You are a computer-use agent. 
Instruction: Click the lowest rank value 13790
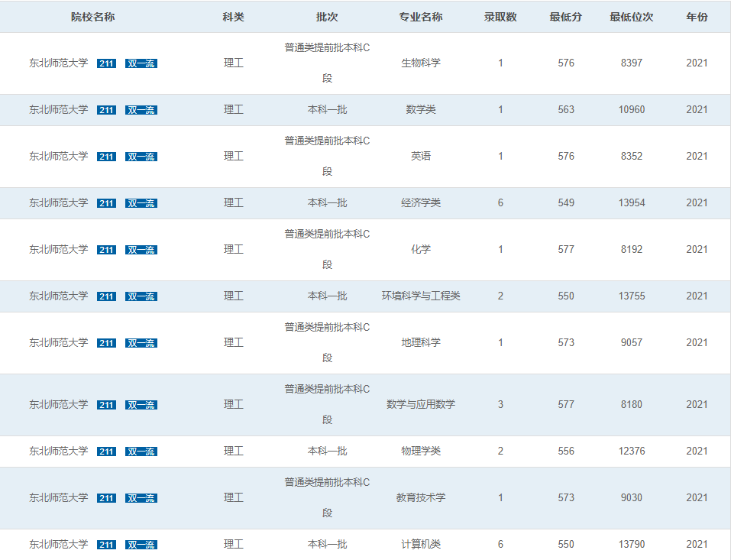tap(632, 545)
